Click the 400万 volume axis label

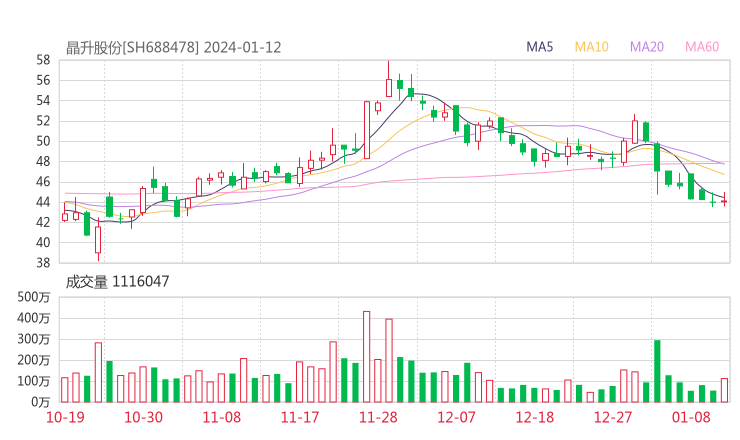pos(34,318)
